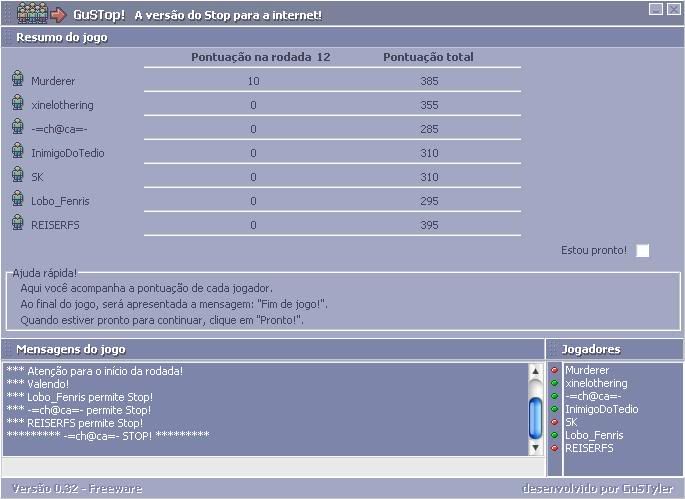The width and height of the screenshot is (685, 499).
Task: Select Lobo_Fenris in the Jogadores list
Action: coord(594,435)
